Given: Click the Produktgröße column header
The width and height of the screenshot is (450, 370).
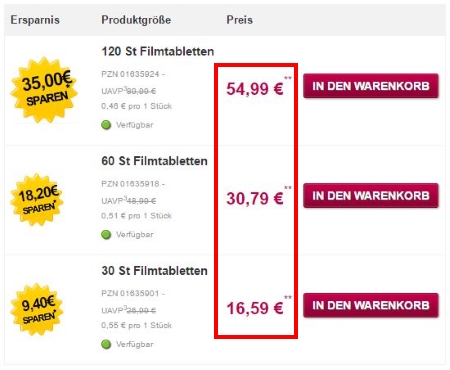Looking at the screenshot, I should [136, 20].
